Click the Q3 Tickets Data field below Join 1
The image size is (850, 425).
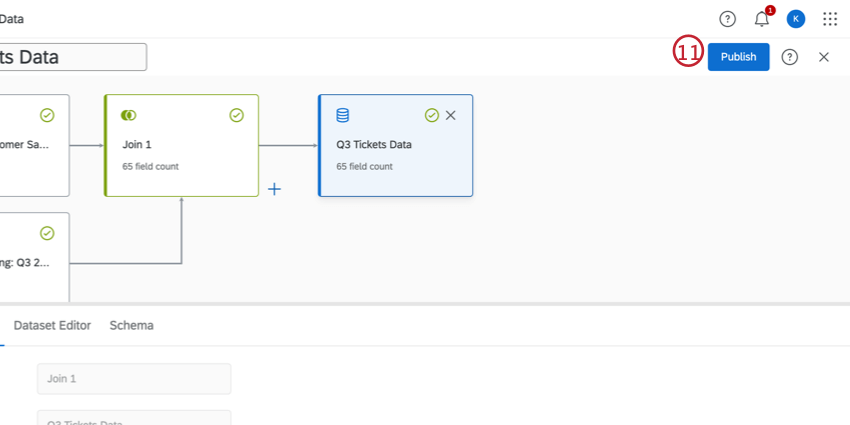point(134,419)
